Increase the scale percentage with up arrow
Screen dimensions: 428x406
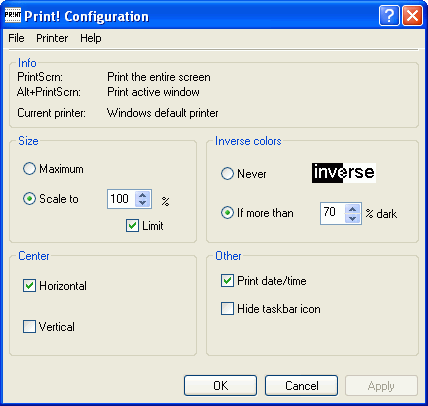[x=143, y=195]
